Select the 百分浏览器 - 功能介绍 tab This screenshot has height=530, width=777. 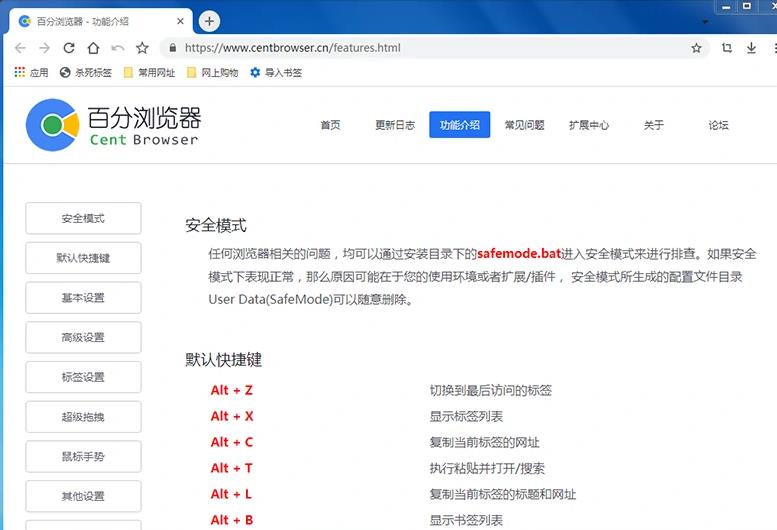[101, 21]
